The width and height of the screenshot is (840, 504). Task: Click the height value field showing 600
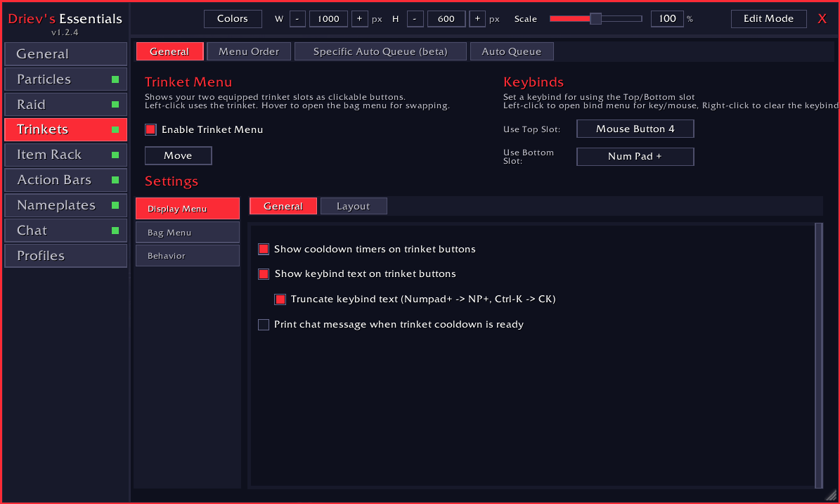tap(446, 19)
